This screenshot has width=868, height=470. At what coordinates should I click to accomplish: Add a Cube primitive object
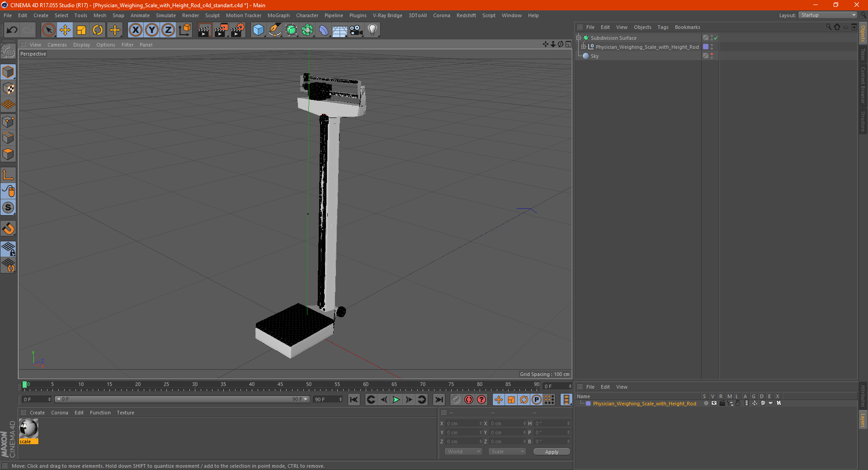pyautogui.click(x=258, y=30)
